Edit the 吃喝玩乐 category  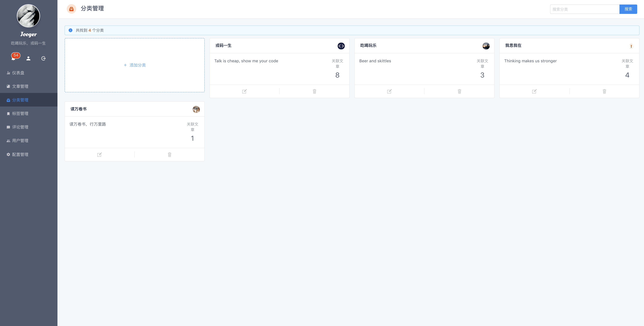pos(389,91)
